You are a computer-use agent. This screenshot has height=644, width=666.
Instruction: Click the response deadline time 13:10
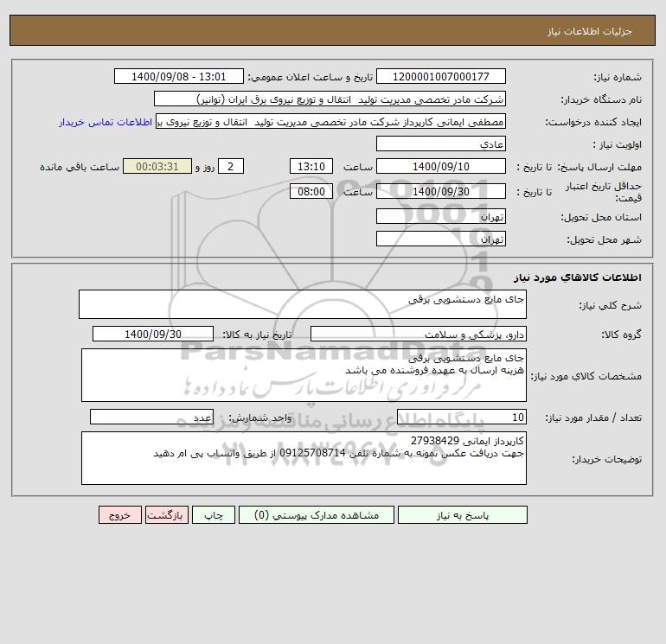click(311, 167)
